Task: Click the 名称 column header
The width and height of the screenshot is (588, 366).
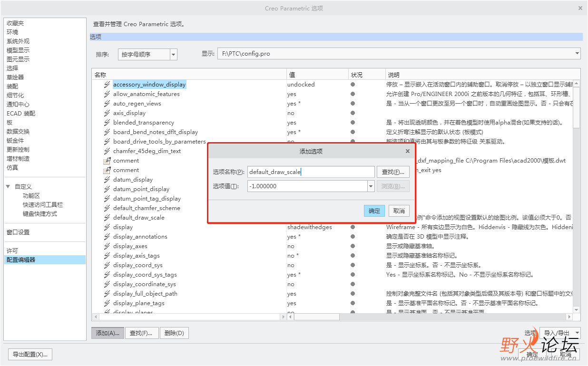Action: pyautogui.click(x=189, y=75)
